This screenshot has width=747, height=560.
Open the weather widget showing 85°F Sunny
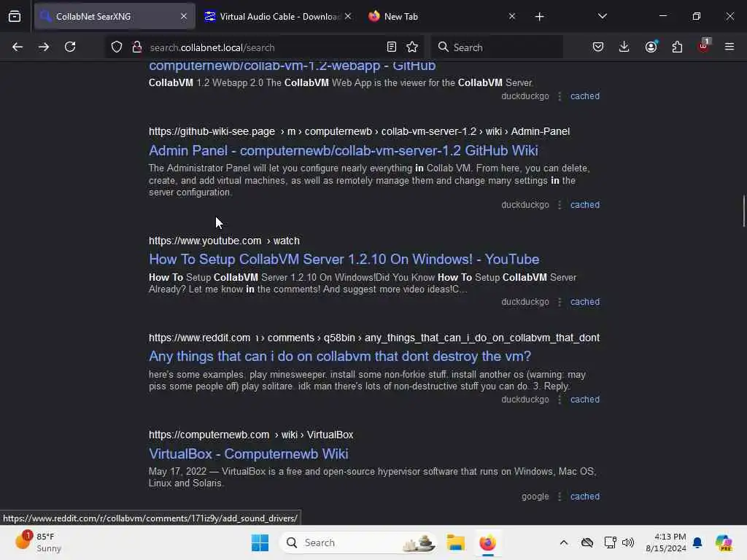tap(38, 542)
